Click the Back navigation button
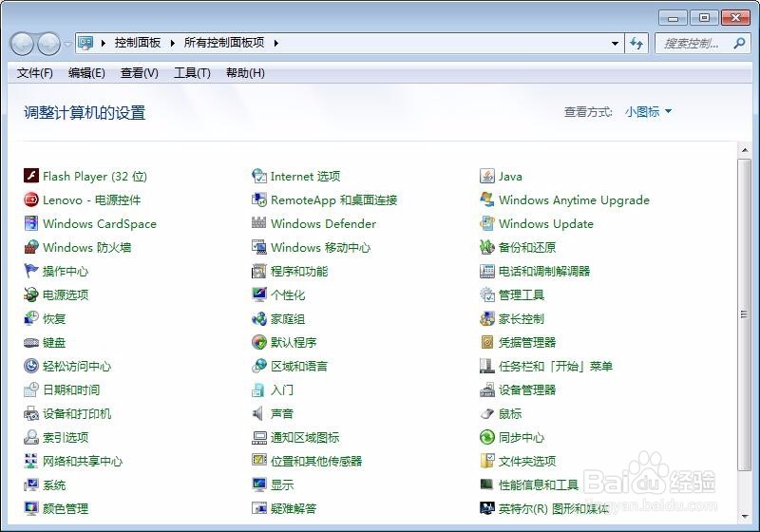This screenshot has height=532, width=760. (x=22, y=44)
